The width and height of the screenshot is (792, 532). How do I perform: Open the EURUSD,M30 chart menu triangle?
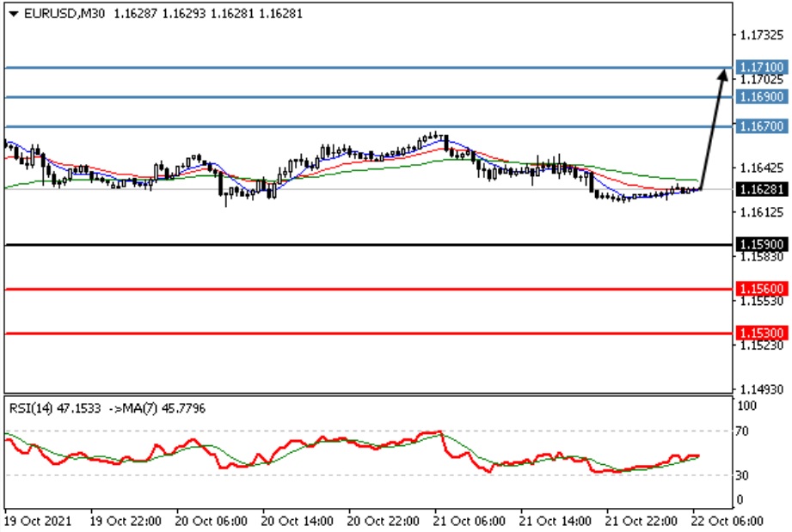point(14,14)
